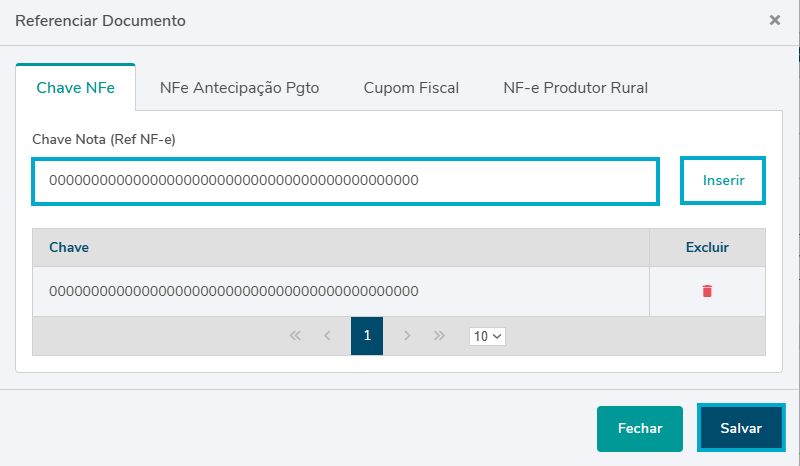The width and height of the screenshot is (800, 466).
Task: Click the Chave Nota (Ref NF-e) label
Action: tap(104, 139)
